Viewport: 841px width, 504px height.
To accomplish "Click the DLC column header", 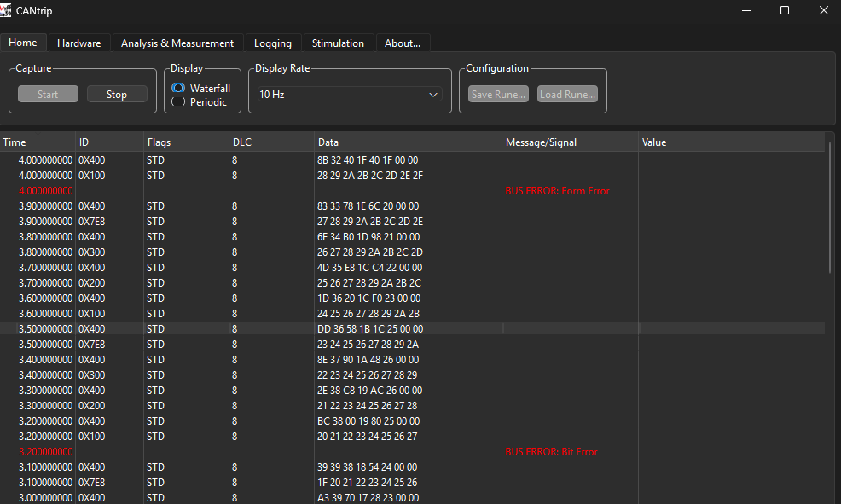I will coord(272,142).
